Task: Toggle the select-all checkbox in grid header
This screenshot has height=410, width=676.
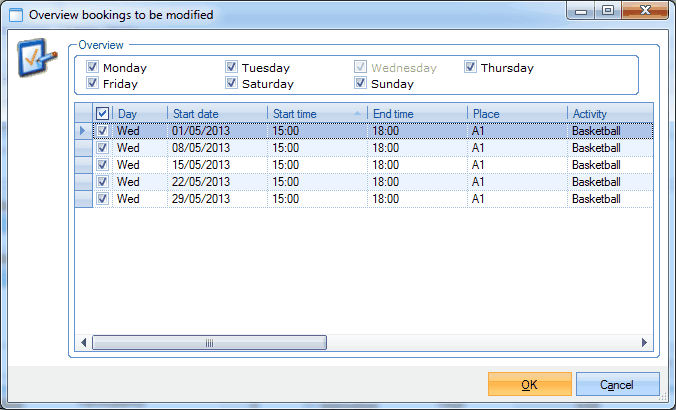Action: tap(102, 114)
